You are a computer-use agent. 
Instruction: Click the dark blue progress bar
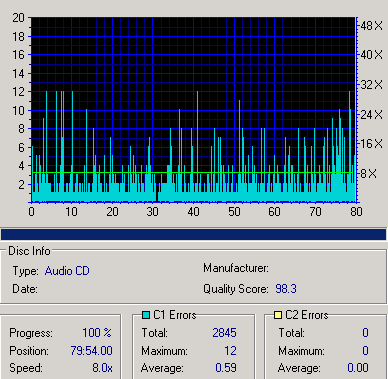point(194,234)
